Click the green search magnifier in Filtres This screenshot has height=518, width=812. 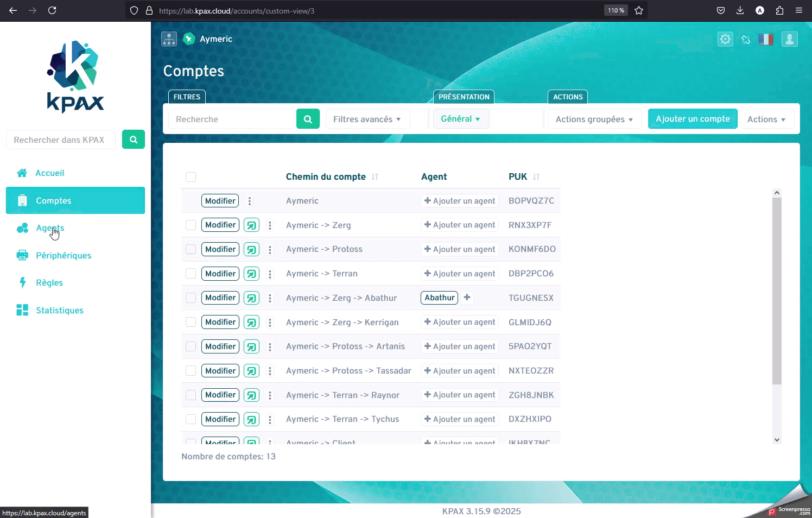click(308, 119)
